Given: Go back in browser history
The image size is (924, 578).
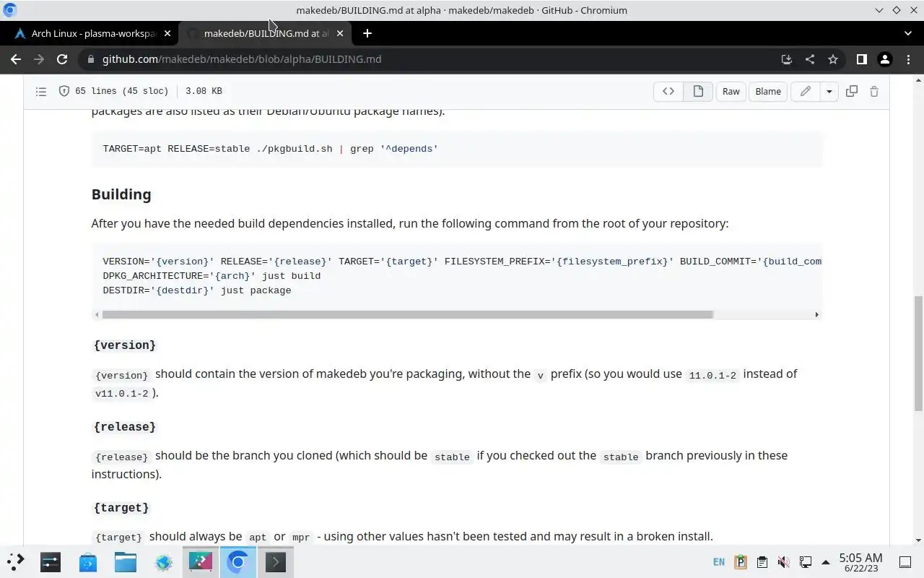Looking at the screenshot, I should coord(16,59).
